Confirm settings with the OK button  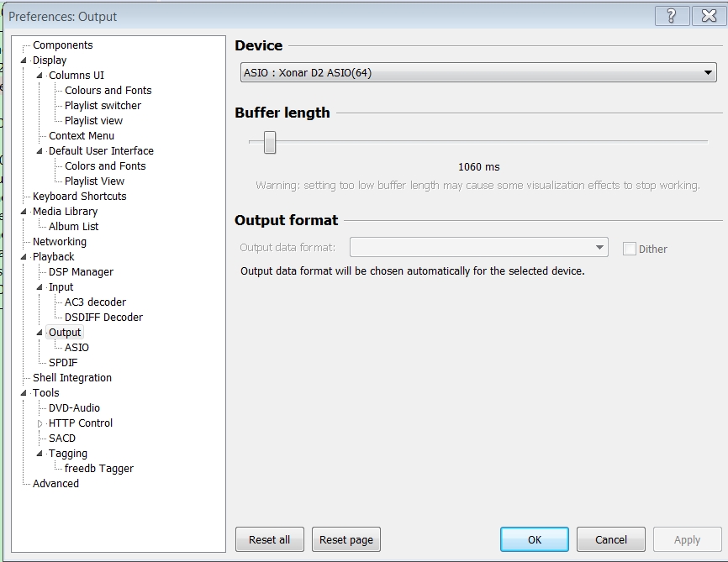pyautogui.click(x=535, y=539)
